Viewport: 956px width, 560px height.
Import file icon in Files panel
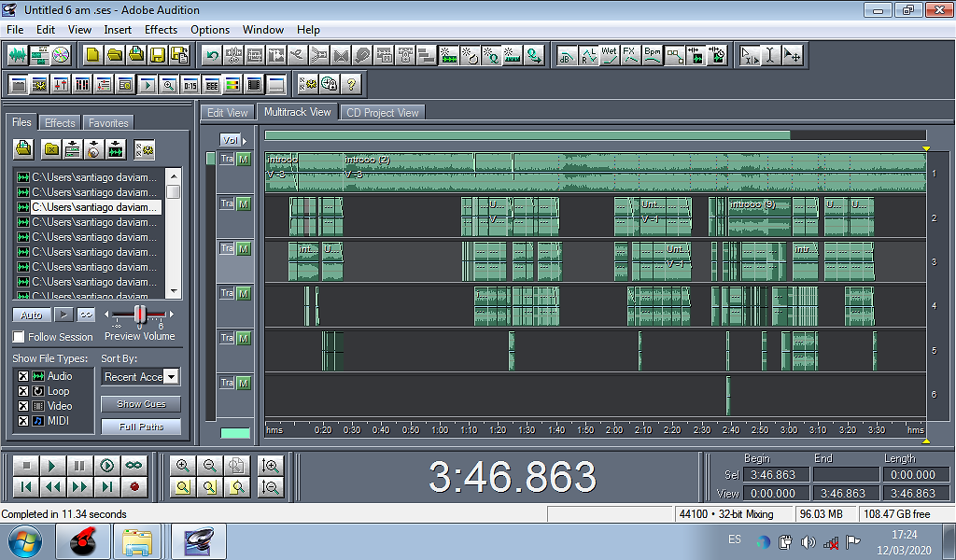tap(23, 148)
